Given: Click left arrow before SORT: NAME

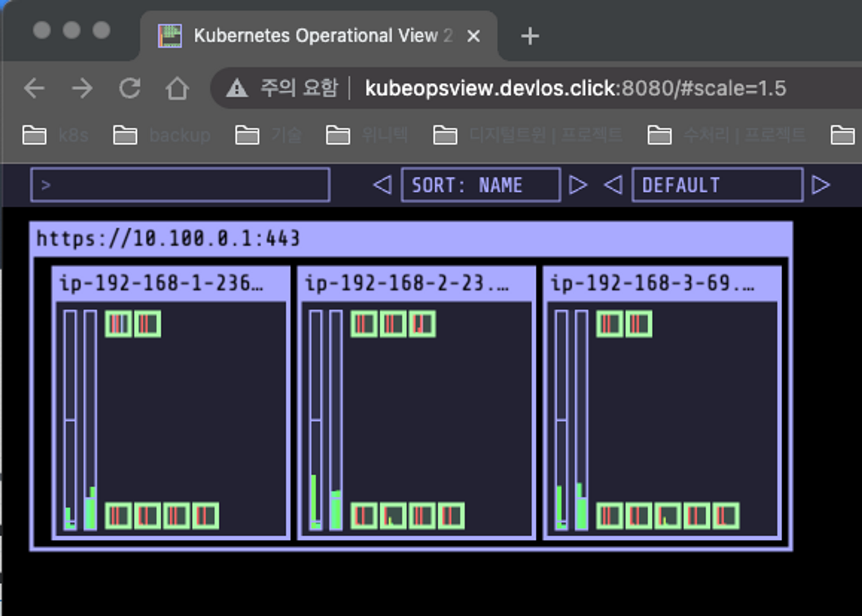Looking at the screenshot, I should point(382,185).
